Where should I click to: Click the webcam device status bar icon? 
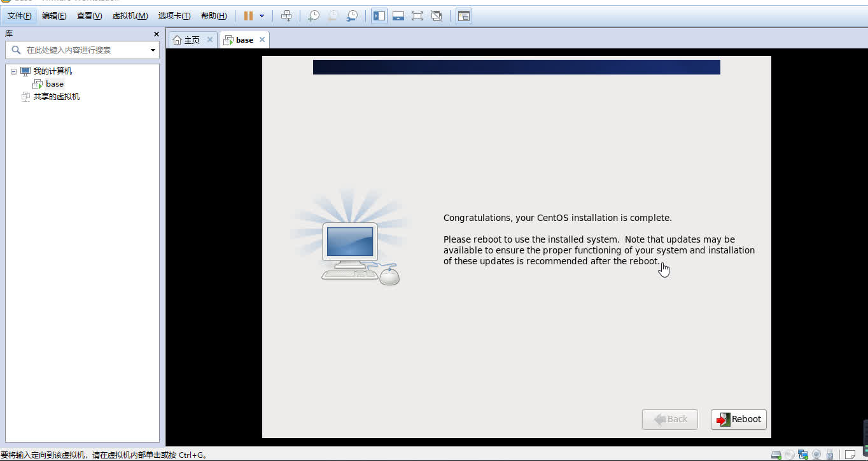[x=816, y=455]
